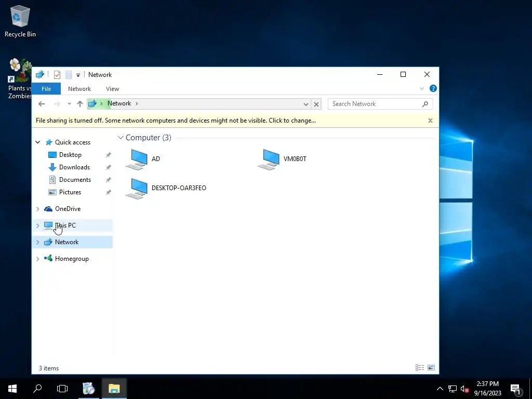Open the address bar history dropdown
Image resolution: width=532 pixels, height=399 pixels.
[305, 104]
